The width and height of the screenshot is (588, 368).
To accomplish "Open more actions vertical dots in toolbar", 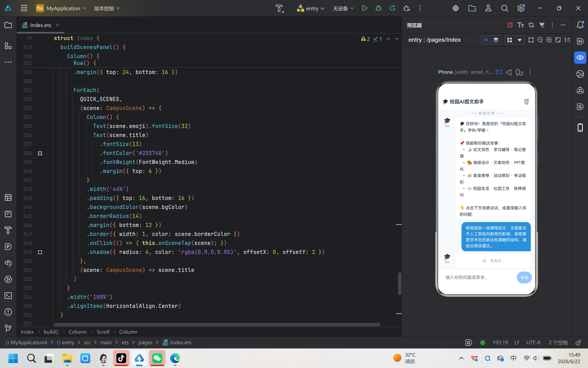I will point(420,8).
